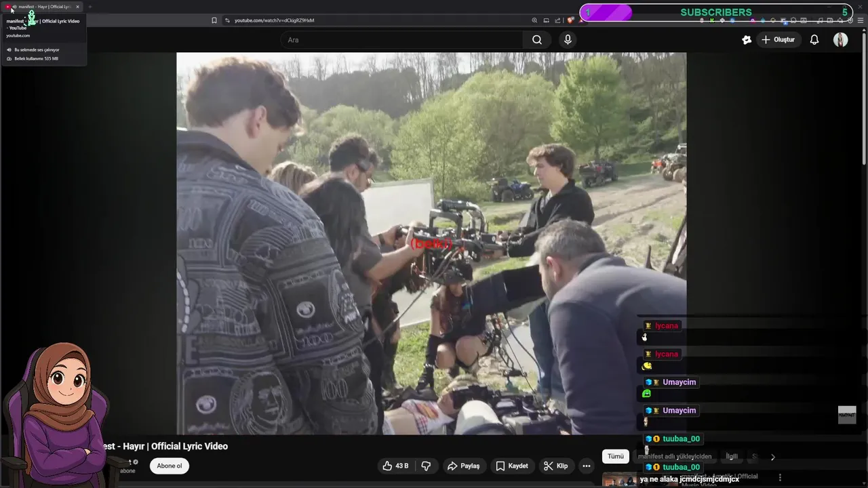Open suggested video's three-dot options
868x488 pixels.
pyautogui.click(x=780, y=478)
